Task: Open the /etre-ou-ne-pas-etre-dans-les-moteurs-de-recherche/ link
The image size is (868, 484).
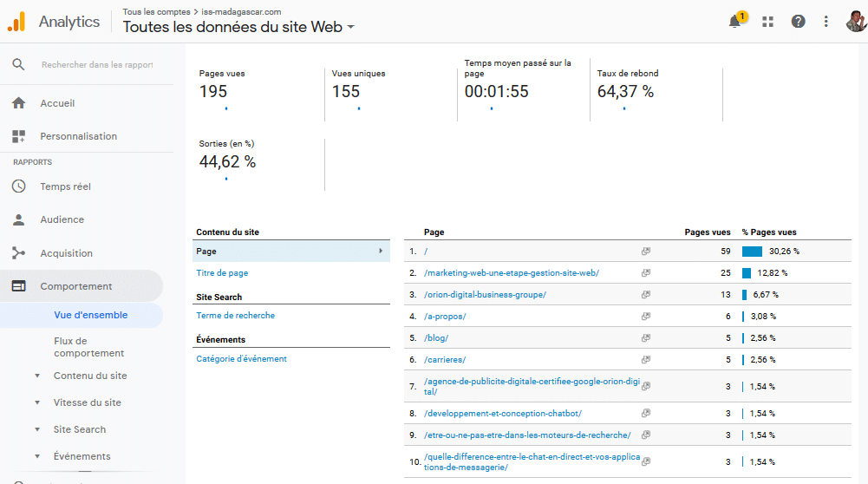Action: [x=527, y=435]
